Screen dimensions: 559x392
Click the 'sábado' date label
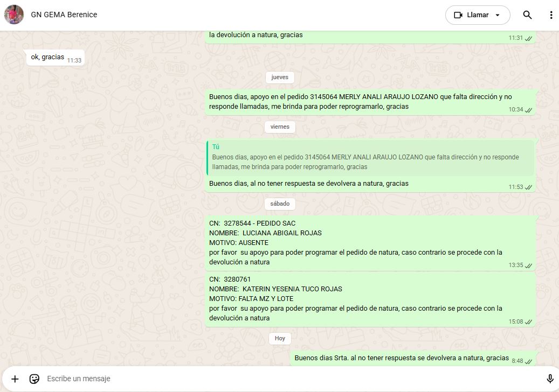(x=280, y=204)
